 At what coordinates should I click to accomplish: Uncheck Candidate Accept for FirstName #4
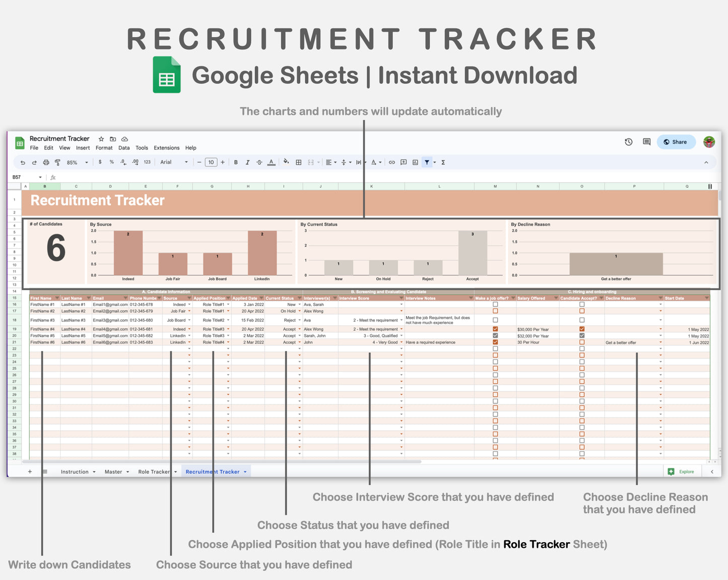point(582,329)
